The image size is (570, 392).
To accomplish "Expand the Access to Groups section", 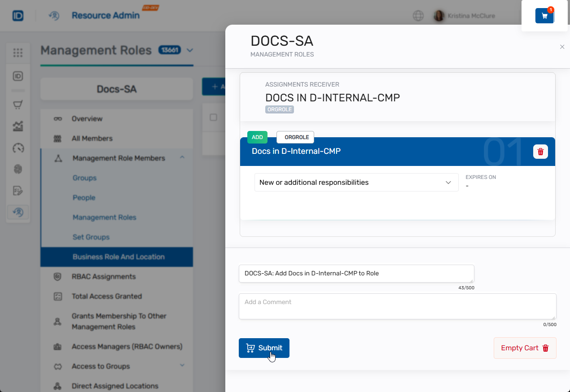I will [182, 366].
